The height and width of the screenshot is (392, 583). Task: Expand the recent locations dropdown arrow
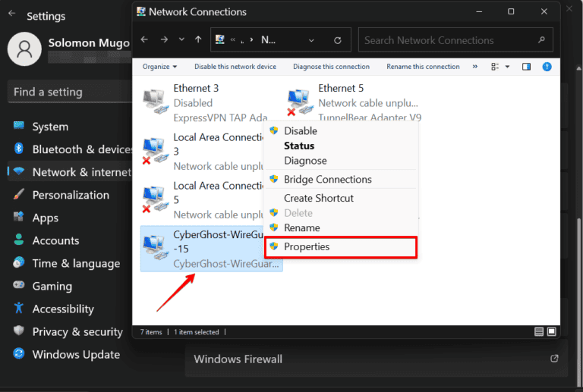pyautogui.click(x=181, y=39)
